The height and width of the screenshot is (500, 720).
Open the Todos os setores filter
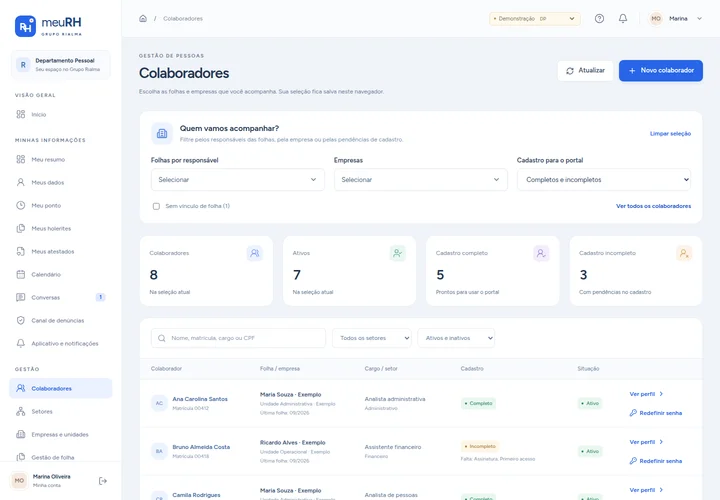point(372,338)
